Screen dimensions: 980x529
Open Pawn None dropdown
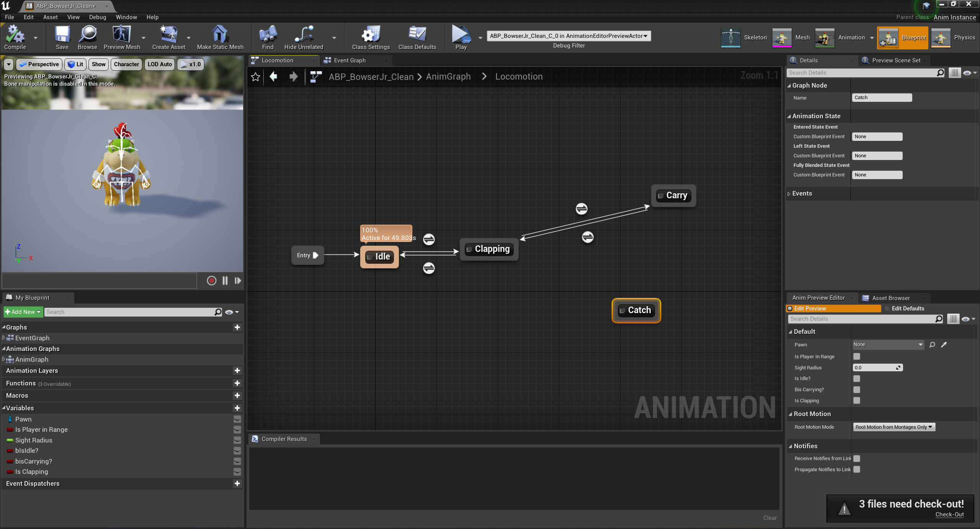888,345
